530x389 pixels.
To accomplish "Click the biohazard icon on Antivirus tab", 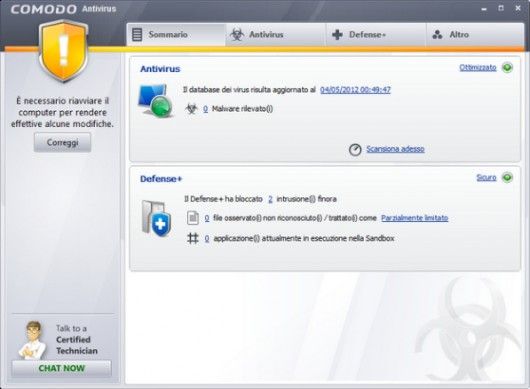I will pyautogui.click(x=237, y=34).
